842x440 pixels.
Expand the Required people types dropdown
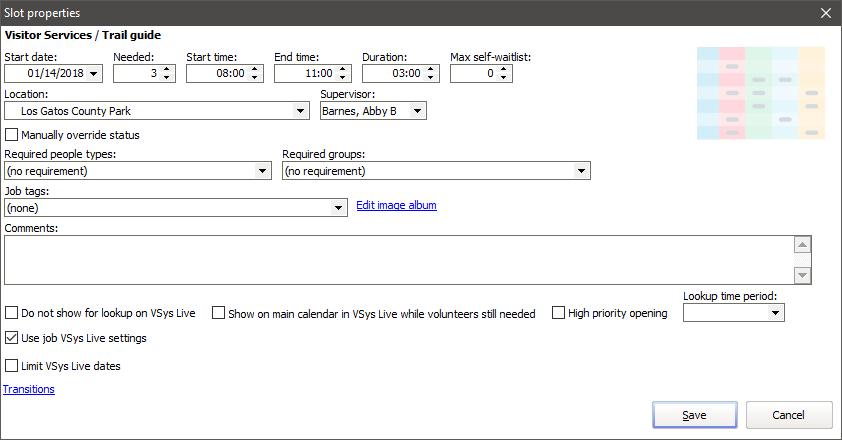click(x=263, y=171)
